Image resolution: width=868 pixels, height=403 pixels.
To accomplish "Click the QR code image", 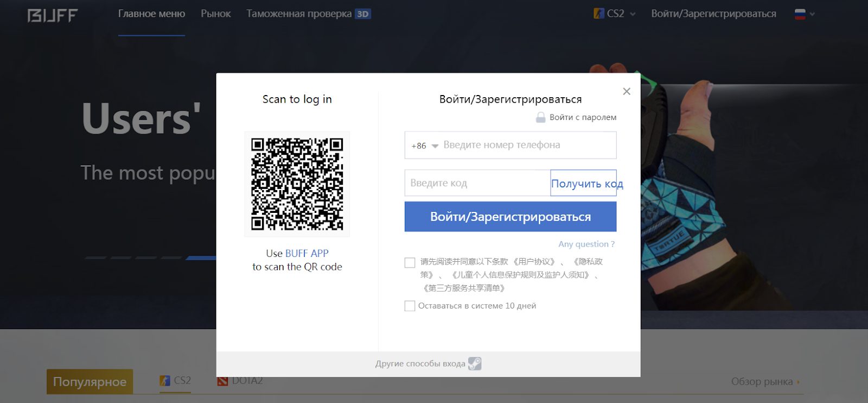I will [297, 184].
